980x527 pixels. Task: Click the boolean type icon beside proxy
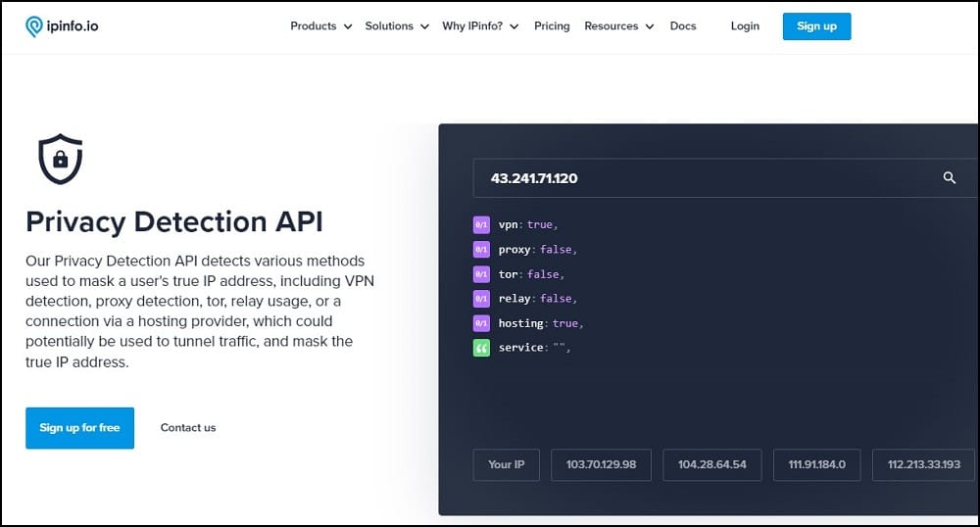[481, 250]
